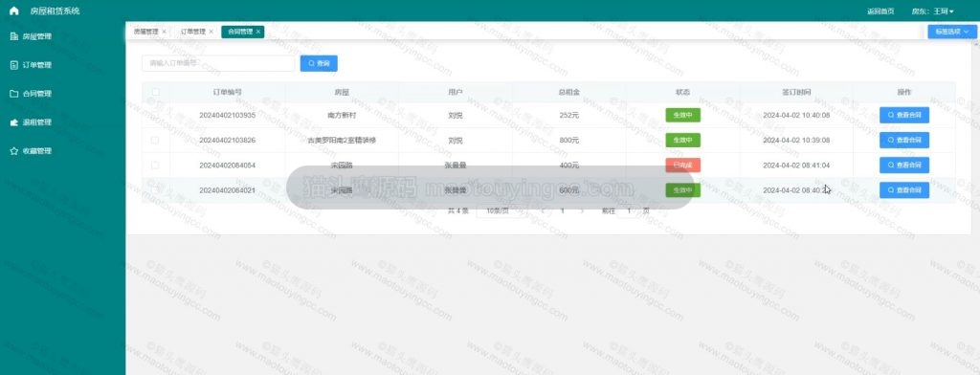The width and height of the screenshot is (980, 375).
Task: Switch to the 订单管理 tab
Action: point(193,32)
